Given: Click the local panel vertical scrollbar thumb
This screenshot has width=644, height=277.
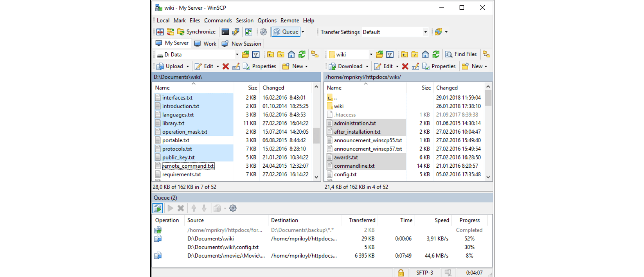Looking at the screenshot, I should click(x=316, y=136).
